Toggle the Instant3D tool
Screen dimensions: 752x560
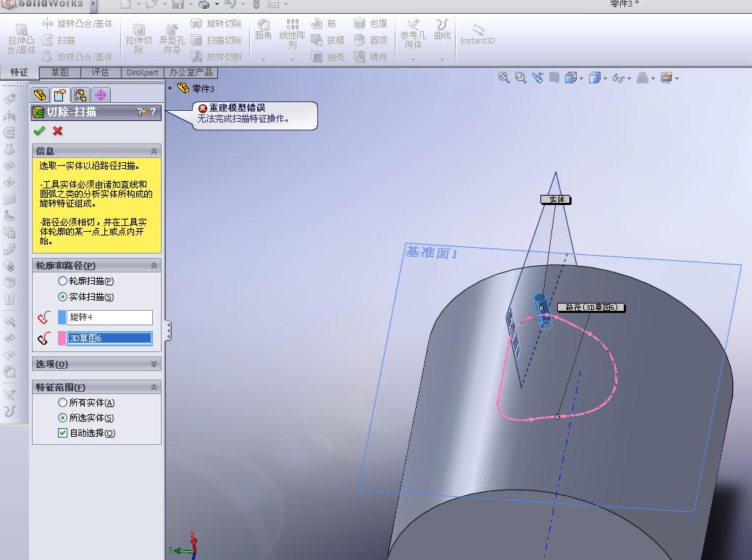point(477,35)
